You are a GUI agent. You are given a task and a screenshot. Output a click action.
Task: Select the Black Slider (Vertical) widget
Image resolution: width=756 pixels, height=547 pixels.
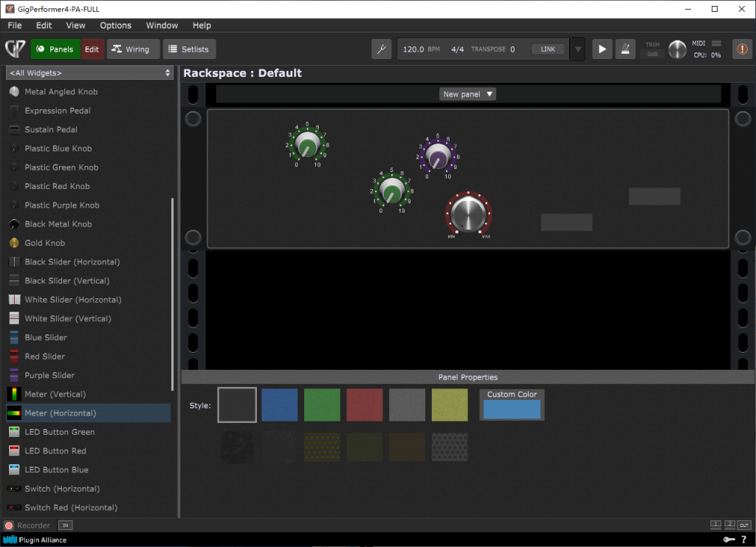(x=89, y=281)
